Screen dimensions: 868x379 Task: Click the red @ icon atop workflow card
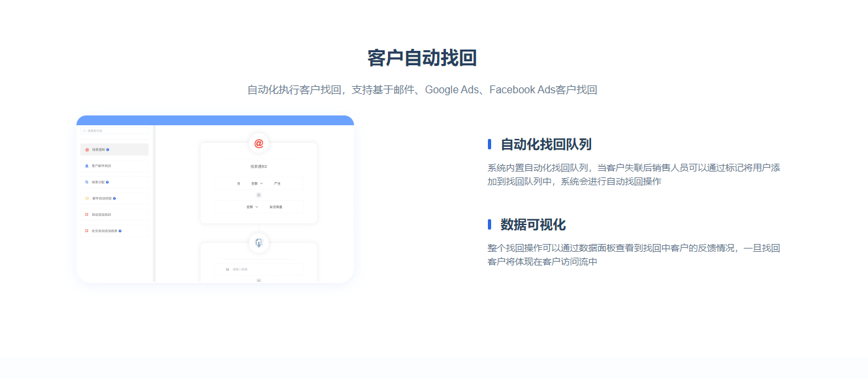259,144
